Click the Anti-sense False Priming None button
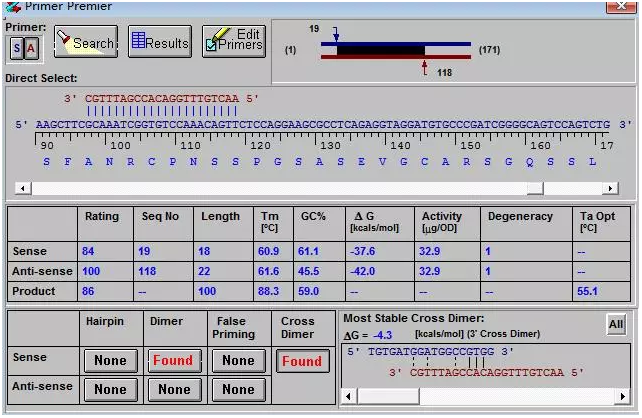 pyautogui.click(x=239, y=389)
